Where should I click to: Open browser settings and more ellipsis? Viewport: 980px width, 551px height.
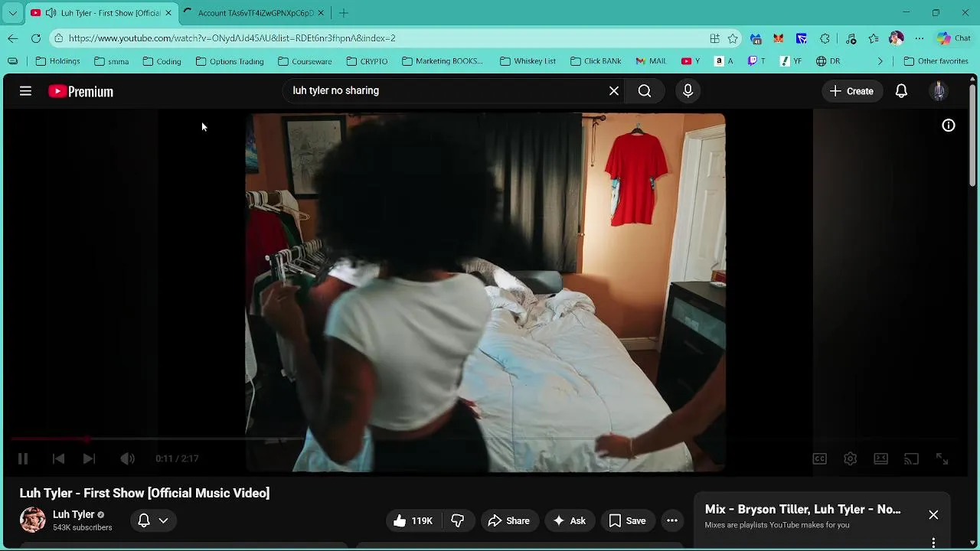tap(920, 38)
